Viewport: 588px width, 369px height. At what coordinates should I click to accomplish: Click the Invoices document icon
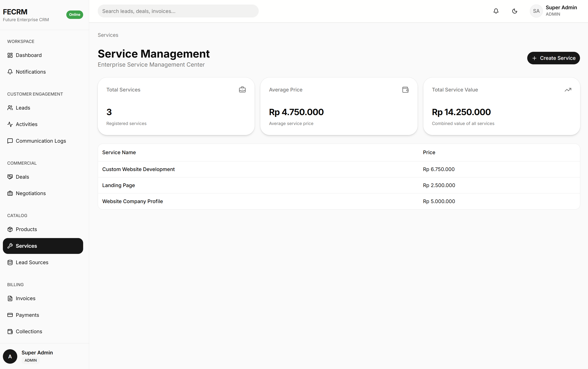(x=10, y=298)
